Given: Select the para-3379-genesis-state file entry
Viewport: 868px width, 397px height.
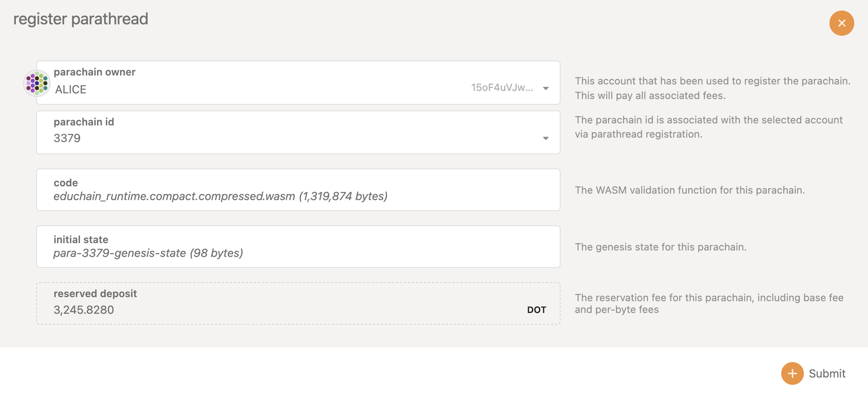Looking at the screenshot, I should tap(149, 252).
